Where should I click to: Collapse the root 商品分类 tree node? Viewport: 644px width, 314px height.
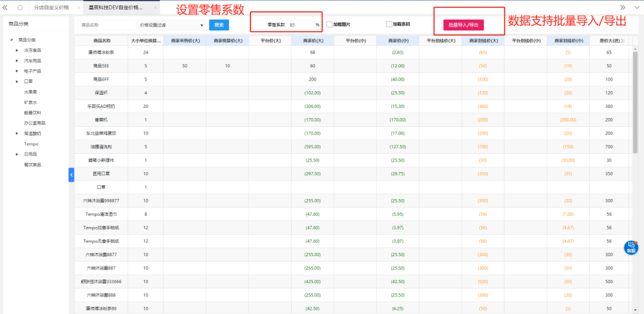(11, 40)
